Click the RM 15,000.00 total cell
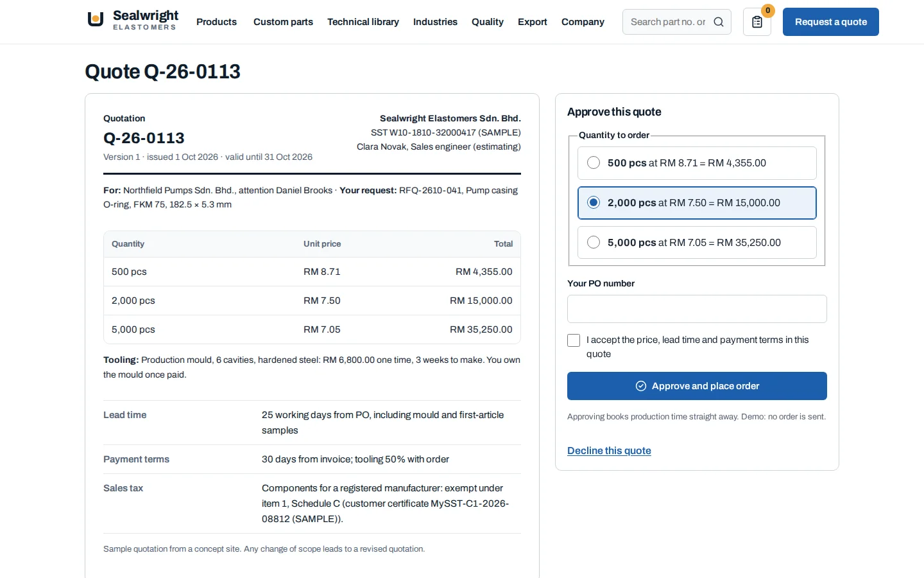The width and height of the screenshot is (924, 578). [481, 301]
